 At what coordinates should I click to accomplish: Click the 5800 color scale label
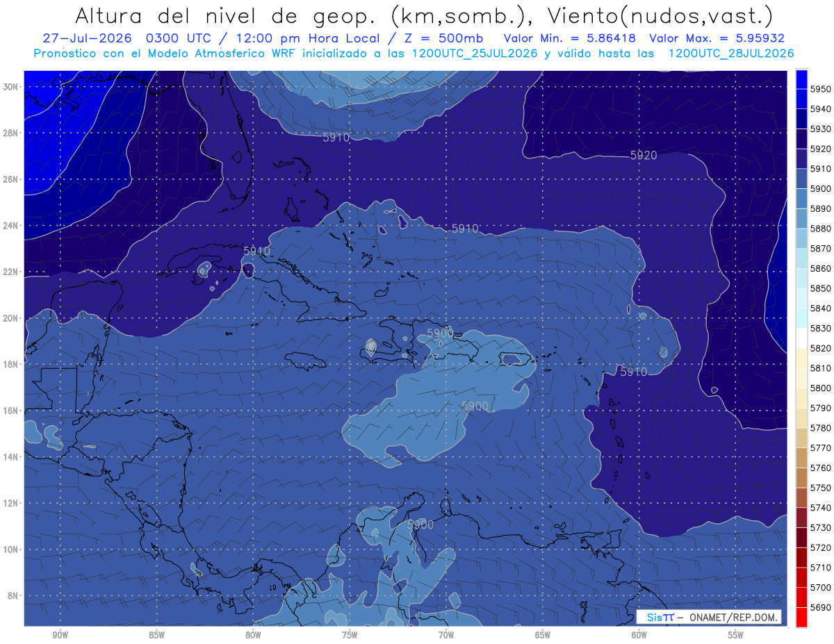821,388
